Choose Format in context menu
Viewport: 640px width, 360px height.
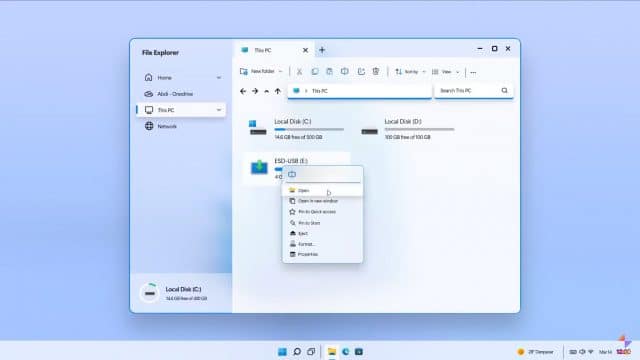322,244
